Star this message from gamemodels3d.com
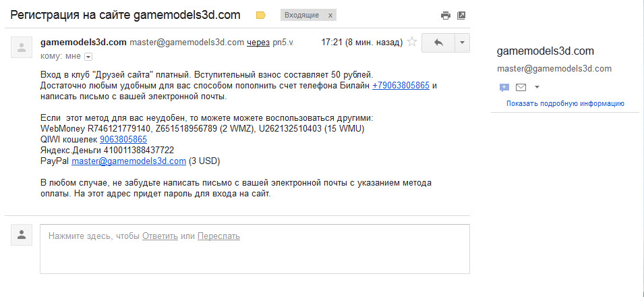The width and height of the screenshot is (644, 297). click(x=411, y=42)
